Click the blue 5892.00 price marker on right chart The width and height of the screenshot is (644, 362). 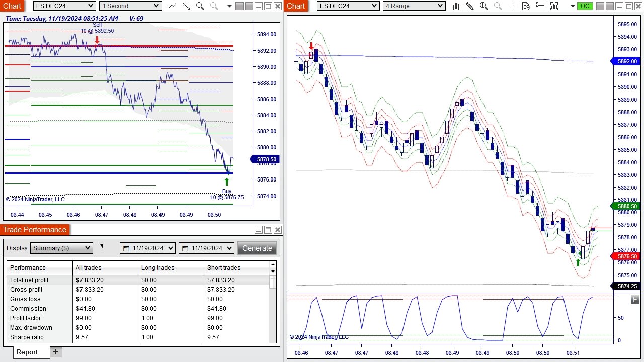click(624, 61)
